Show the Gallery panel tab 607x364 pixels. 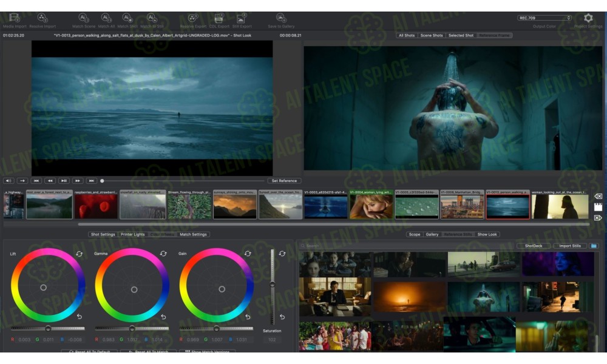432,234
